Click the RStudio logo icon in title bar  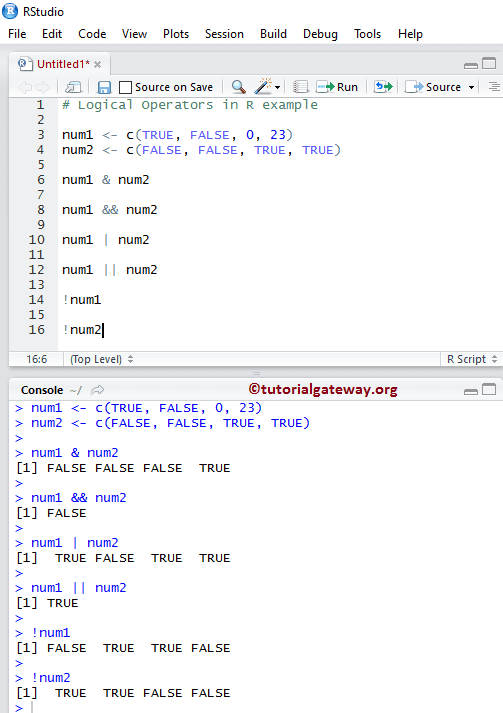click(x=10, y=11)
